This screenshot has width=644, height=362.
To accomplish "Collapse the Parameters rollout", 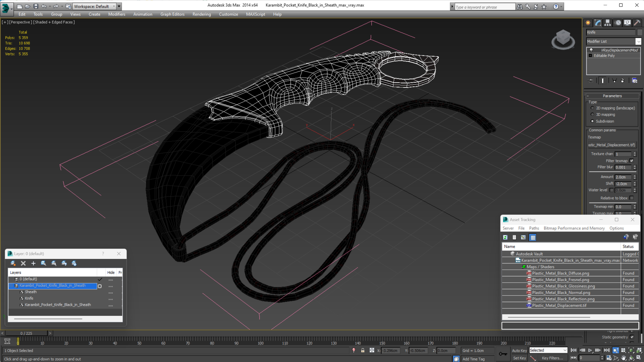I will coord(612,96).
